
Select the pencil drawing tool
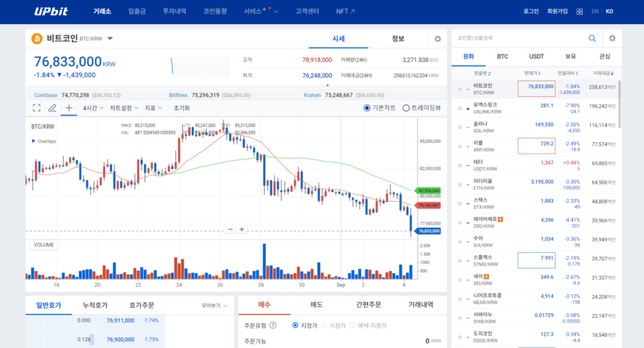(x=52, y=108)
